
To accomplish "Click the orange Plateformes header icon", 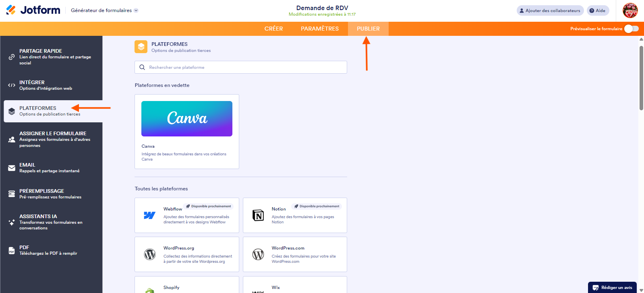I will pos(141,47).
